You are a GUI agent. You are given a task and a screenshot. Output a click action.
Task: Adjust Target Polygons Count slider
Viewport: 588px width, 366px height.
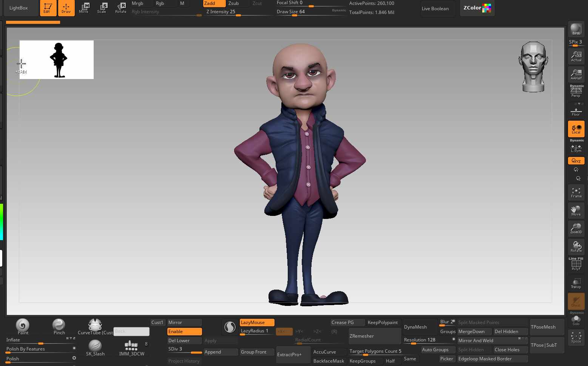375,352
